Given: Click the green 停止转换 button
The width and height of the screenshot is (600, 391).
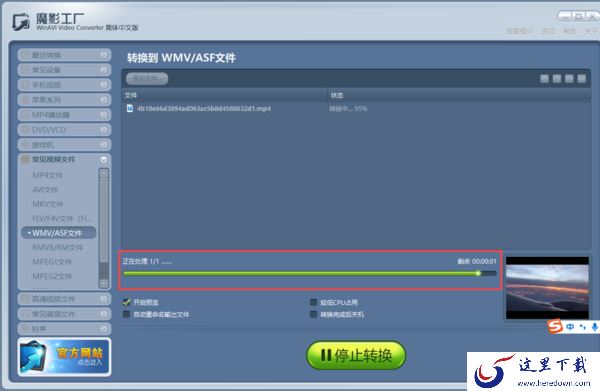Looking at the screenshot, I should click(356, 355).
